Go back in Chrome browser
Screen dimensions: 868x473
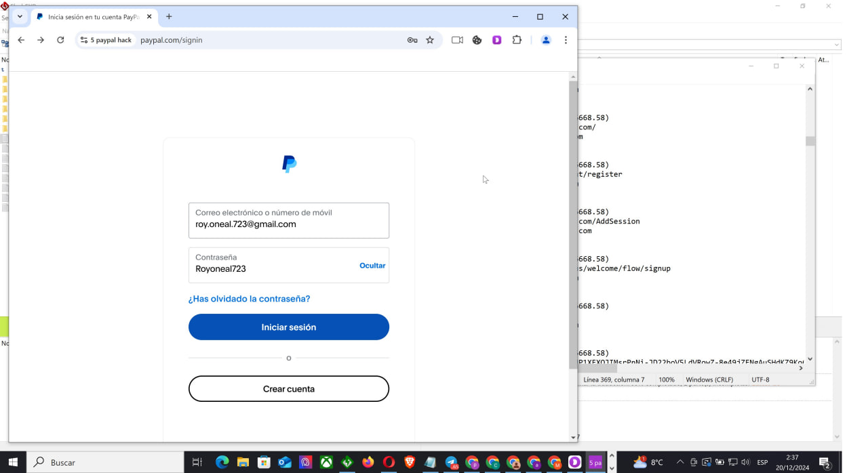click(x=21, y=40)
